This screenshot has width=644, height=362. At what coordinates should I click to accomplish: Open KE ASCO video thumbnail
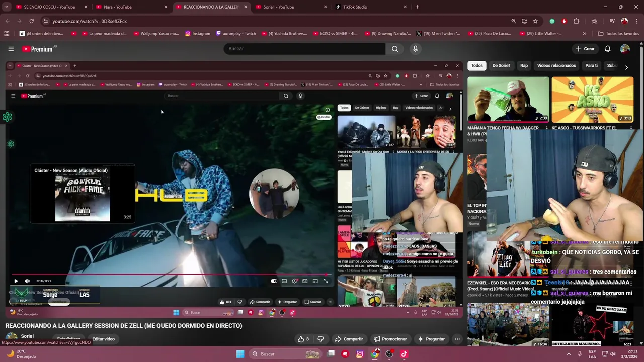(592, 99)
